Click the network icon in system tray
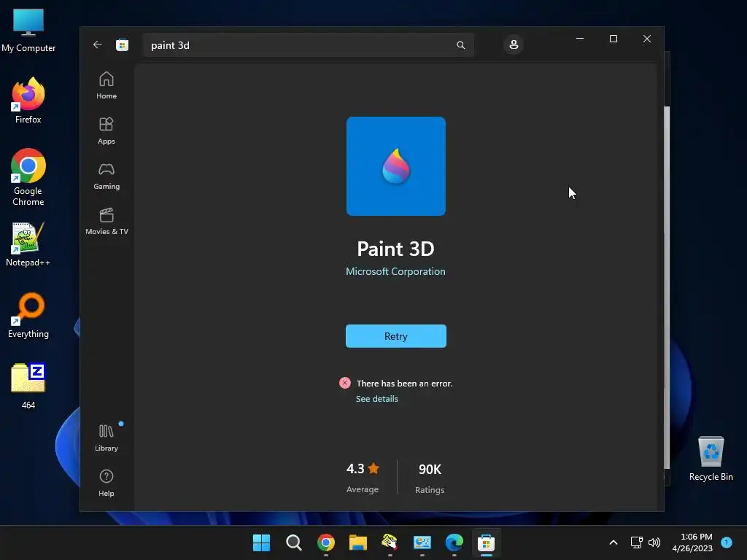The image size is (747, 560). point(636,542)
